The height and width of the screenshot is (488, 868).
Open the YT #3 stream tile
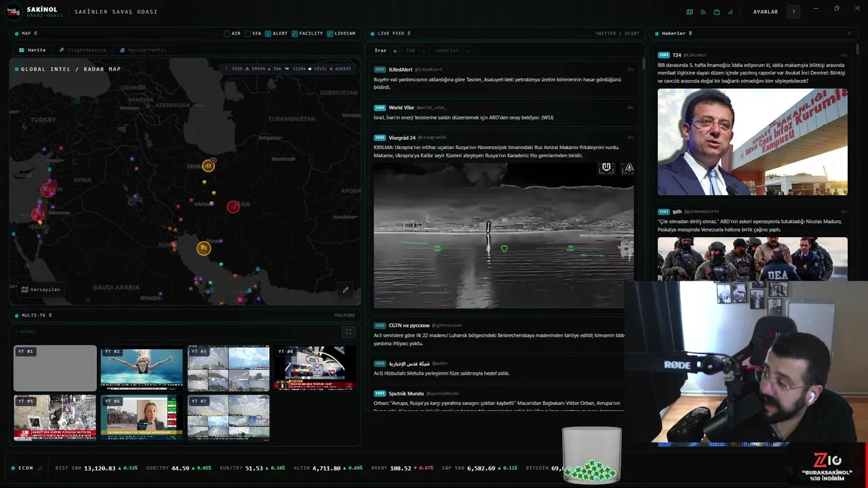point(229,368)
